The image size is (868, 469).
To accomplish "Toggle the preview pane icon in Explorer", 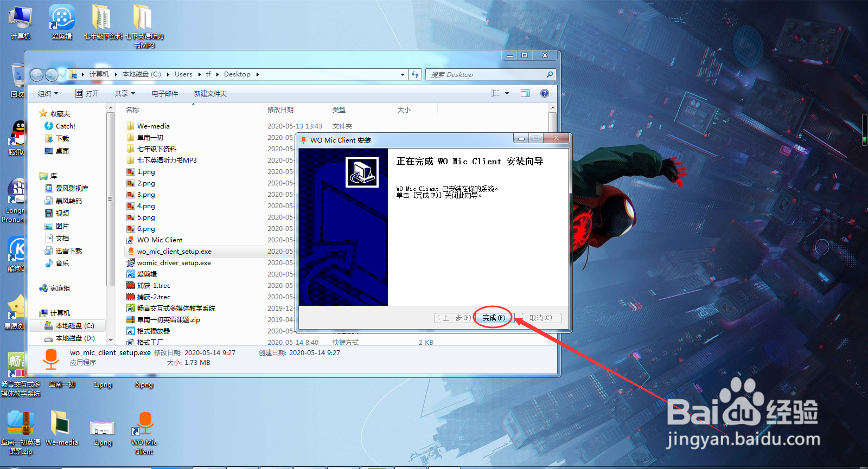I will (525, 93).
